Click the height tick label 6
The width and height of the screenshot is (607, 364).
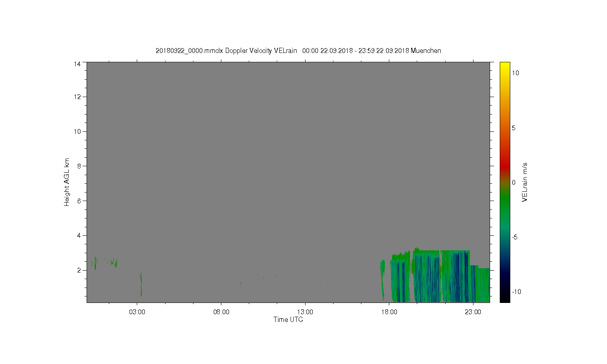click(x=79, y=201)
